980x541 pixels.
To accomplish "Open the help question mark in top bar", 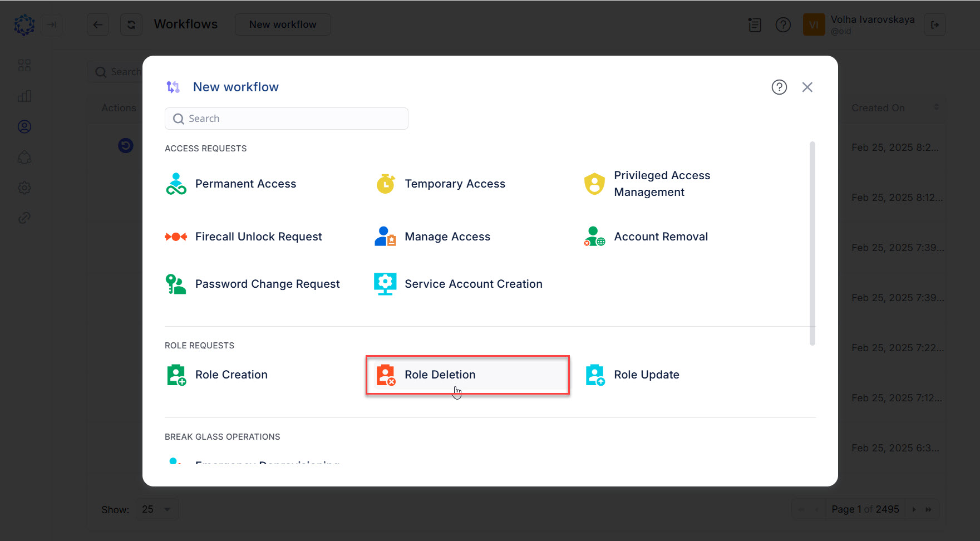I will point(783,24).
